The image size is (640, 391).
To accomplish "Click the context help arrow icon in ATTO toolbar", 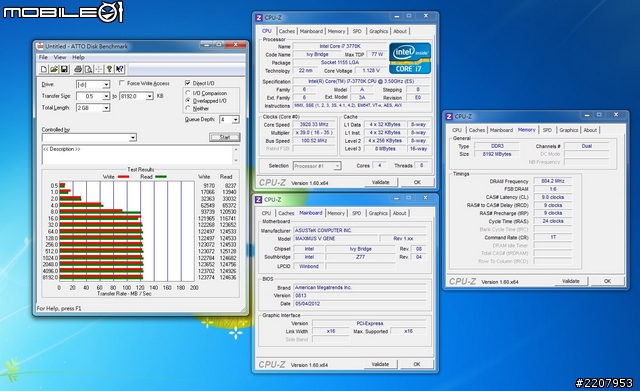I will [120, 69].
